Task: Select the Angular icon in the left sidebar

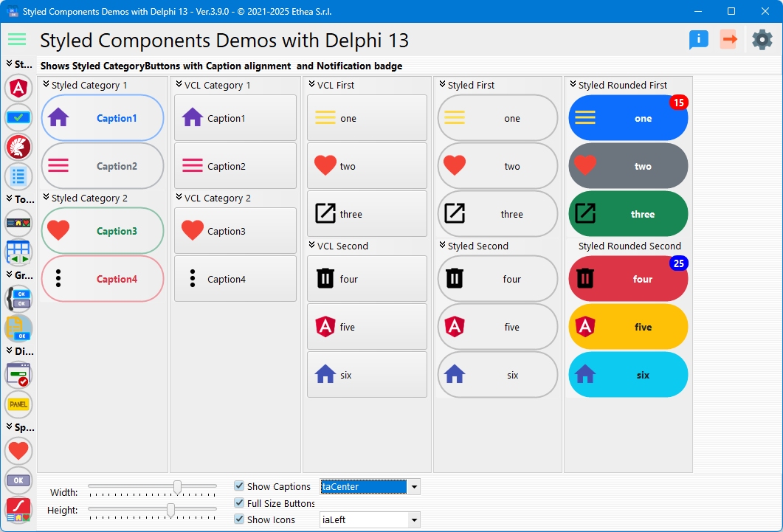Action: 18,88
